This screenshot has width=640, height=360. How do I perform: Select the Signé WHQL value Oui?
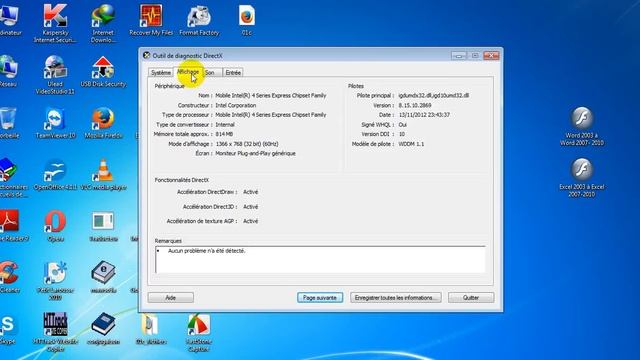[x=402, y=124]
